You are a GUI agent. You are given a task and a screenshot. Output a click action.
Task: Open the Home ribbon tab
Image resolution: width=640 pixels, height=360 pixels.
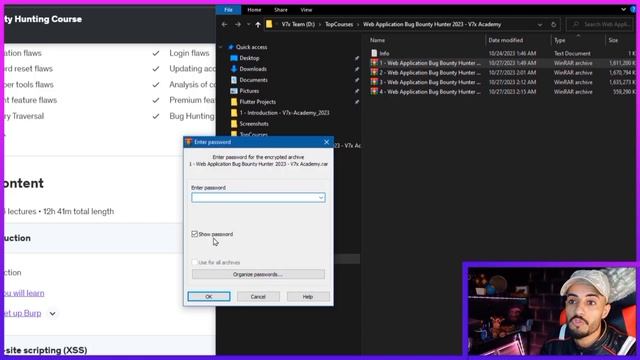tap(254, 10)
